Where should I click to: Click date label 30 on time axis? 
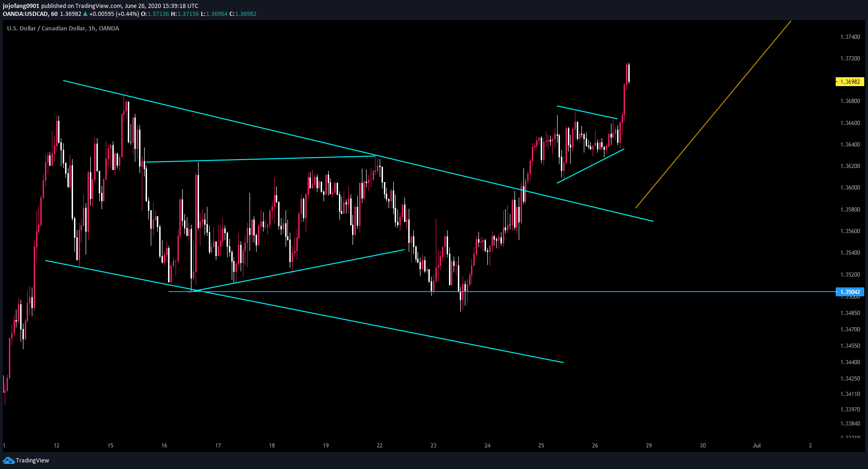(703, 446)
